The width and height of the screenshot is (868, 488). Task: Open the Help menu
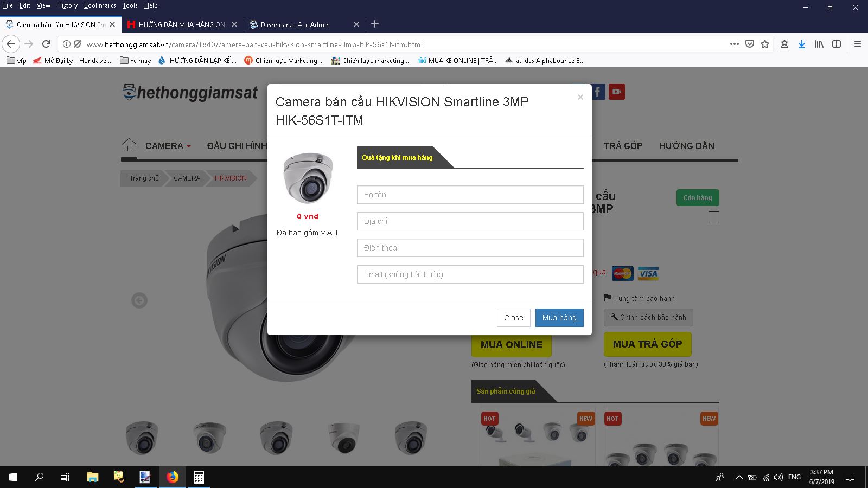click(151, 5)
